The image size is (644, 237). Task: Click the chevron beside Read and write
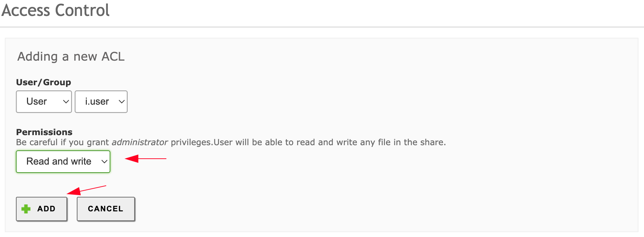pyautogui.click(x=104, y=162)
